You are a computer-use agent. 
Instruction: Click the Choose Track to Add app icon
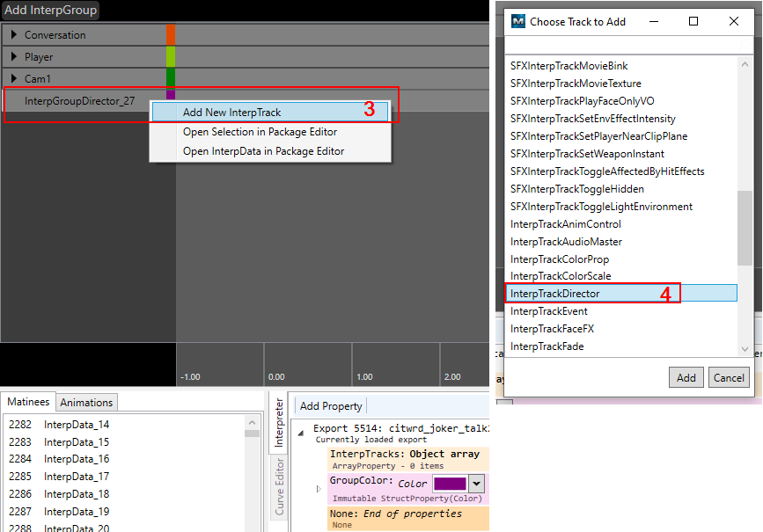point(517,21)
